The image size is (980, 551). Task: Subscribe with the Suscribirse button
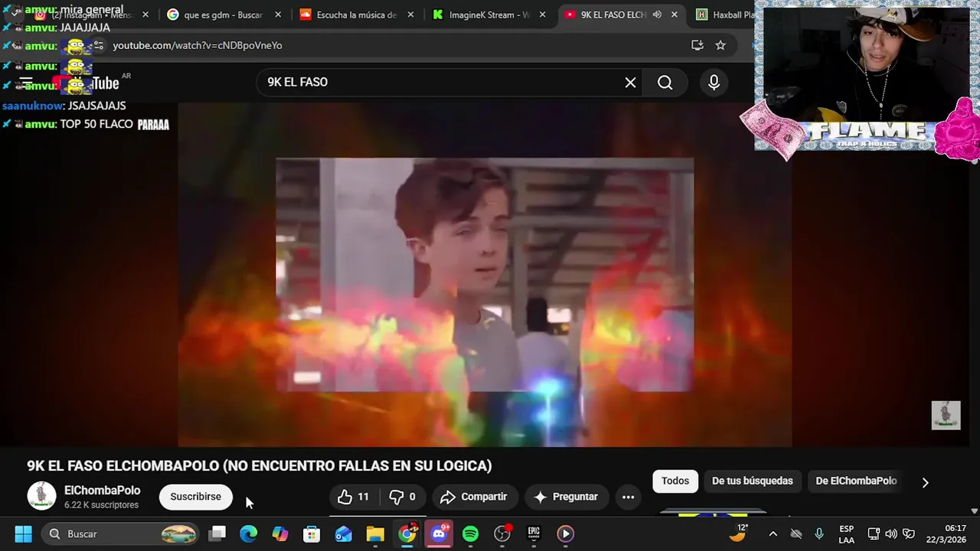(195, 497)
